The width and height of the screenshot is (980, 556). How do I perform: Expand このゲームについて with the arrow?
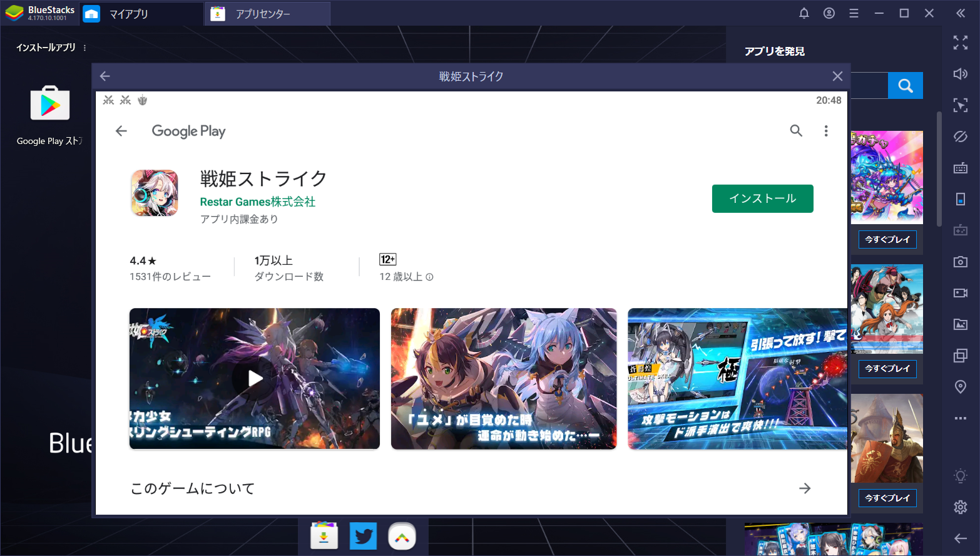tap(805, 488)
